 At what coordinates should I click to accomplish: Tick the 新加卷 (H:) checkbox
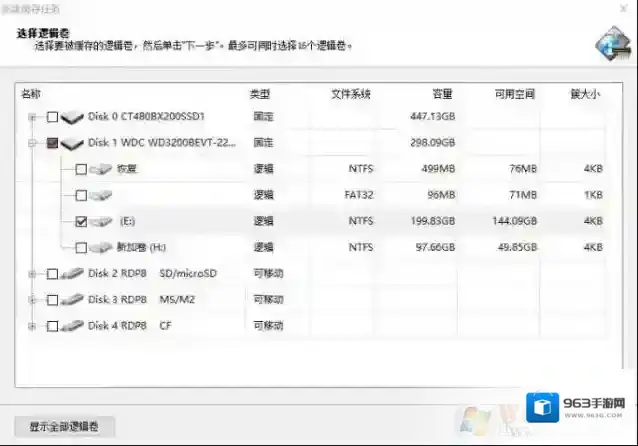pos(80,247)
